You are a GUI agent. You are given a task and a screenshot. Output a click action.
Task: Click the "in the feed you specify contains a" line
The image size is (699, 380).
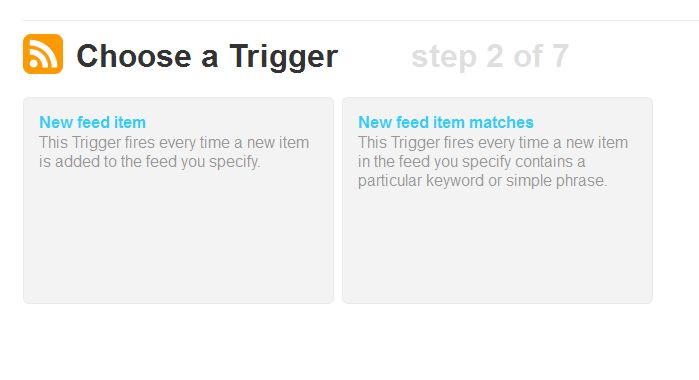(x=471, y=161)
